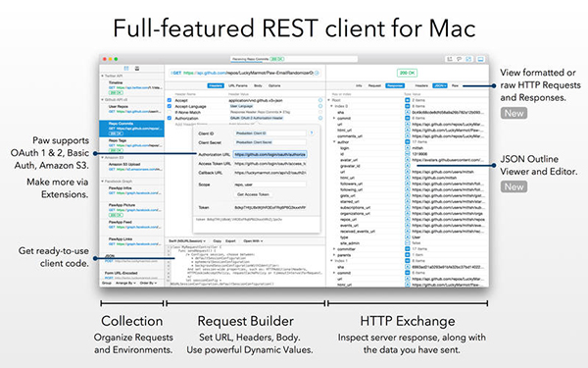Screen dimensions: 588x368
Task: Click the highlighted blue layout icon in toolbar
Action: pos(468,59)
